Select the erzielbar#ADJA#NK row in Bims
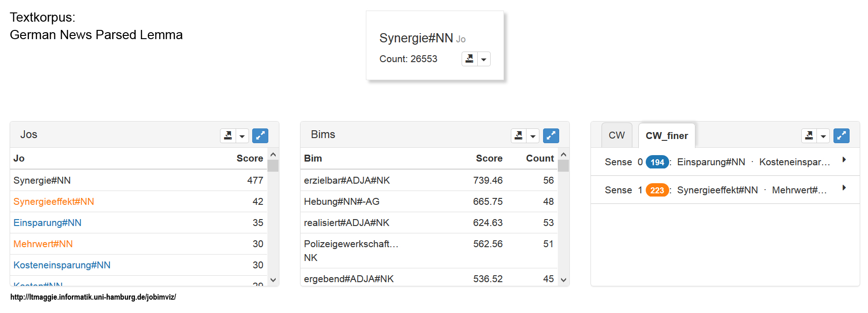Screen dimensions: 868x313 [x=347, y=180]
